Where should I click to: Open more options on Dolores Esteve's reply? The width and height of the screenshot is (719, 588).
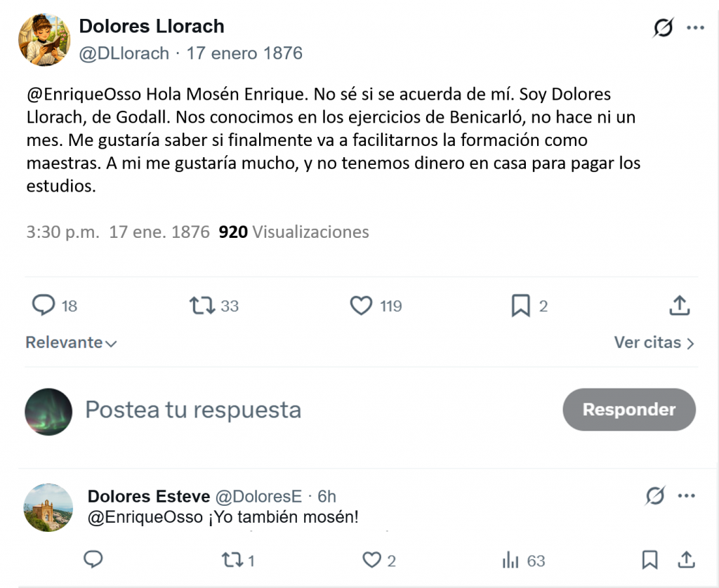pyautogui.click(x=686, y=495)
